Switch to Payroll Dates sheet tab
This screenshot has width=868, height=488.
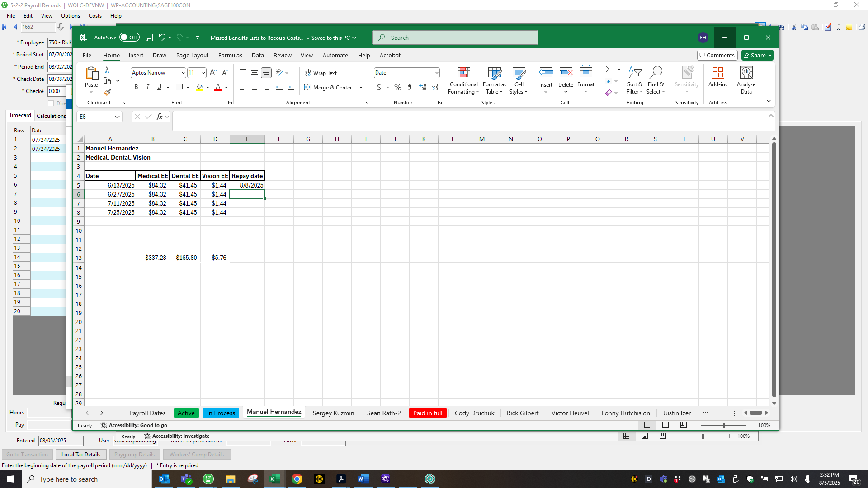(x=147, y=413)
